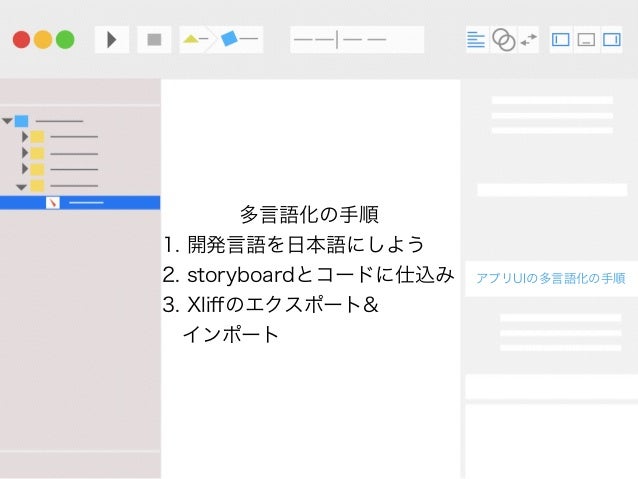Expand the third yellow folder
This screenshot has width=638, height=479.
(x=25, y=169)
